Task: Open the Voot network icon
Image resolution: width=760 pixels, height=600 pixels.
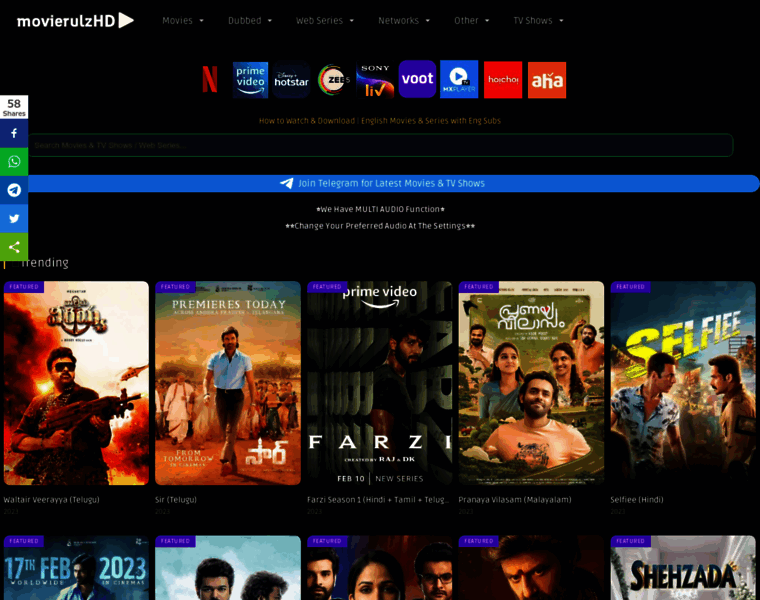Action: [417, 79]
